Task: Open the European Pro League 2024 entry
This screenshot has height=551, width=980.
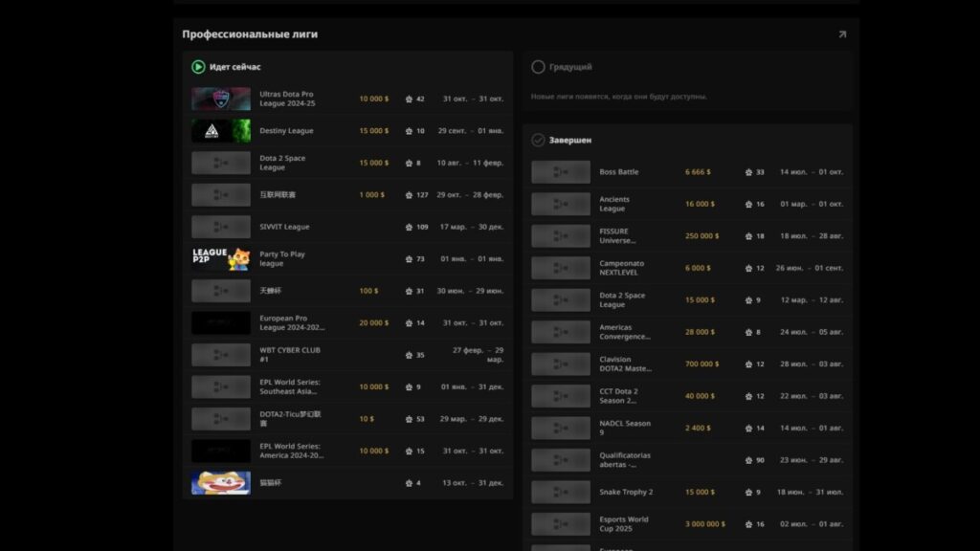Action: tap(291, 322)
